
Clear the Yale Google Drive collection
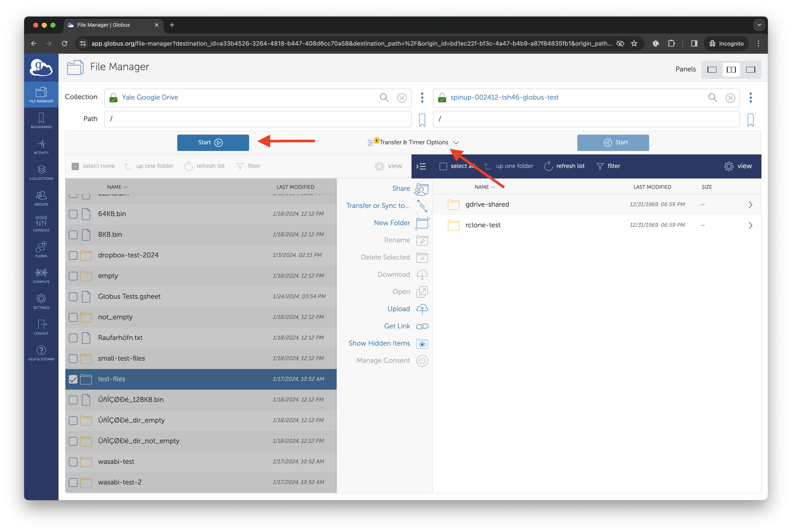point(402,98)
